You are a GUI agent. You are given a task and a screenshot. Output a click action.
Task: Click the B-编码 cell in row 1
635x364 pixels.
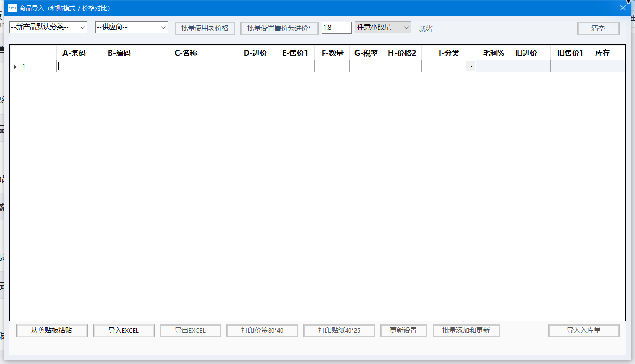[x=123, y=67]
